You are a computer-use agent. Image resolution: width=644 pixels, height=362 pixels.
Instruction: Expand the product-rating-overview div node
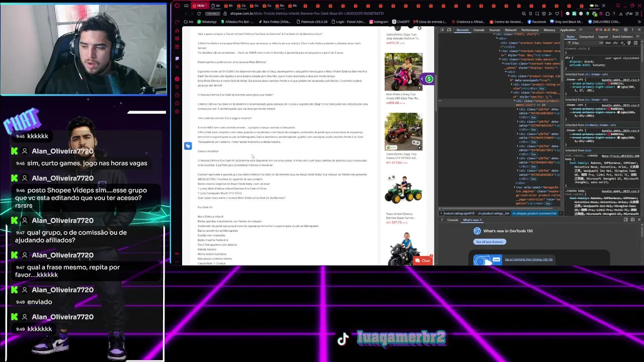tap(512, 84)
